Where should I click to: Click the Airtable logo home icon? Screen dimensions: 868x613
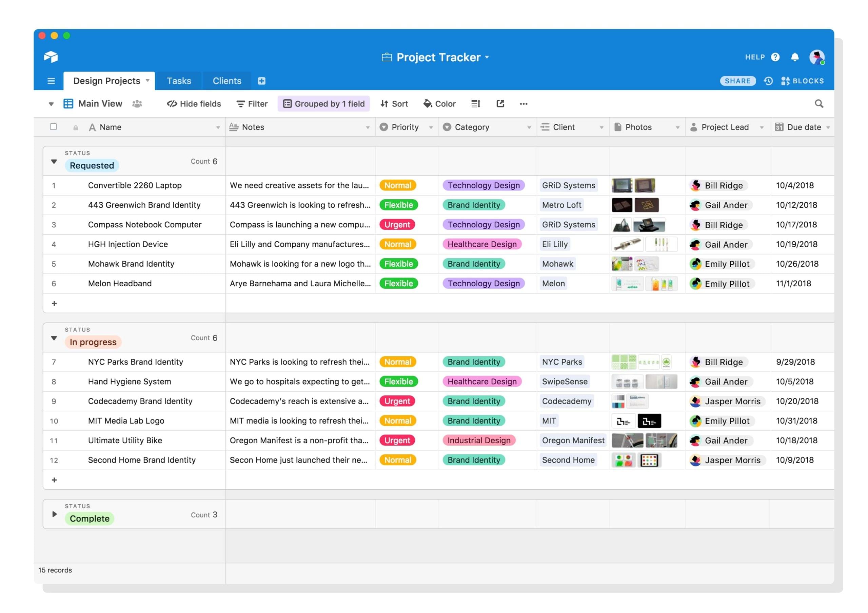(51, 57)
